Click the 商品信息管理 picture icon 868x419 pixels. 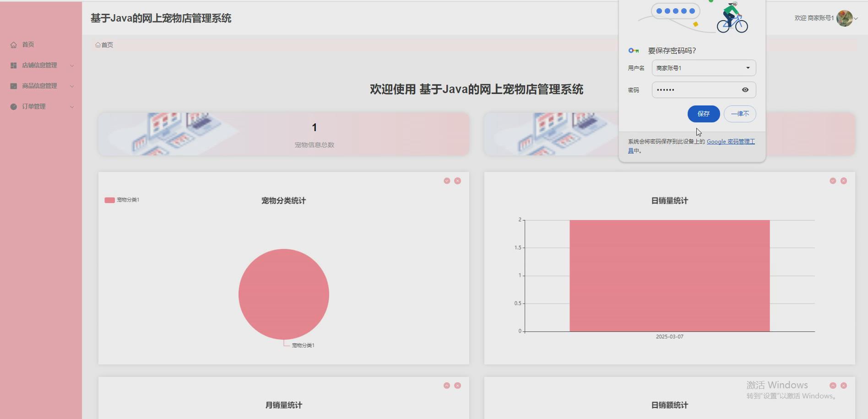(x=13, y=86)
